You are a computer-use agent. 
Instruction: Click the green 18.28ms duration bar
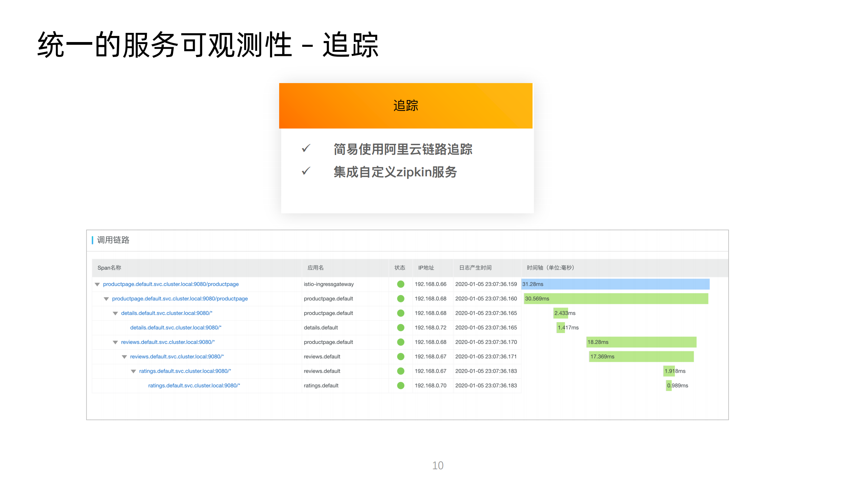click(x=641, y=342)
